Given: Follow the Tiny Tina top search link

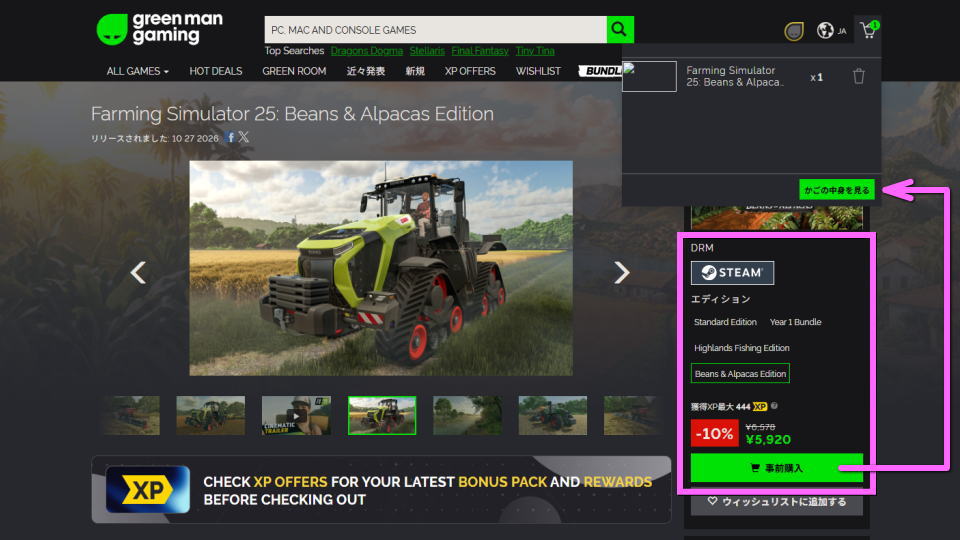Looking at the screenshot, I should (x=534, y=51).
